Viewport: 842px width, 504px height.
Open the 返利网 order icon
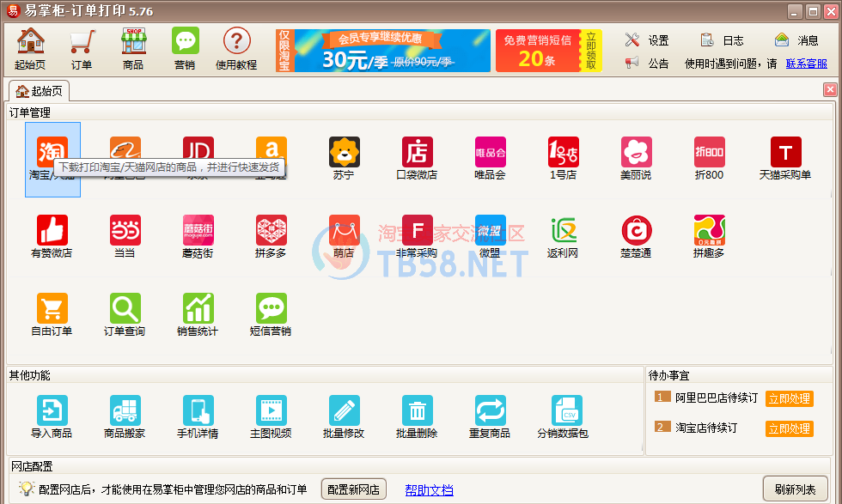(564, 237)
